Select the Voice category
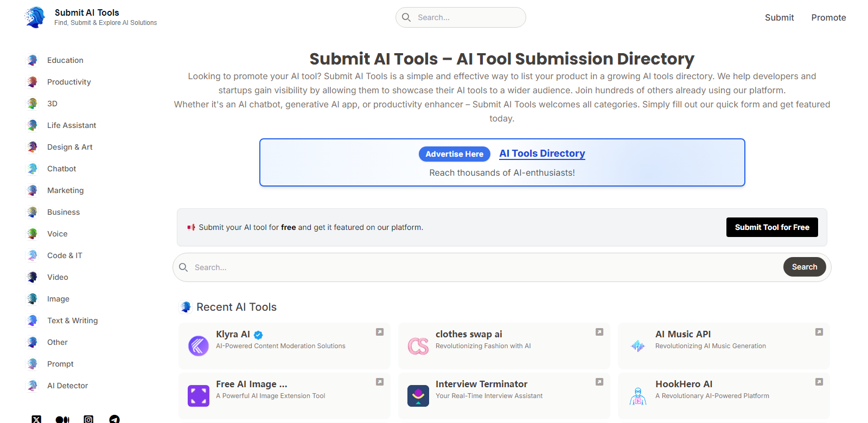This screenshot has height=423, width=868. tap(58, 234)
